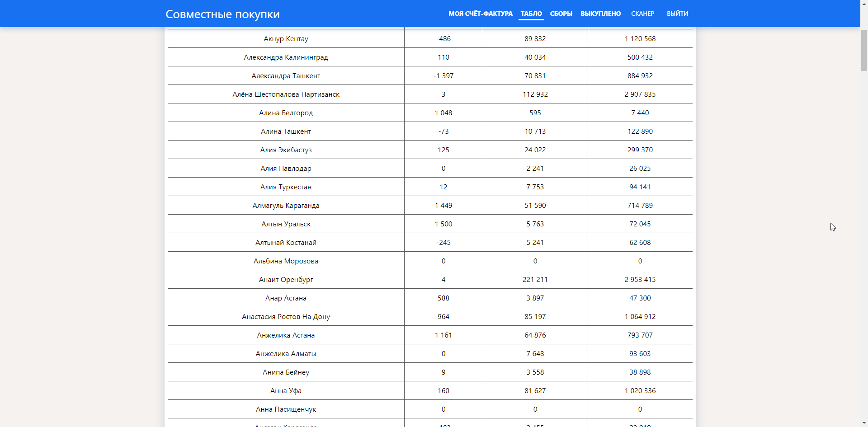Click the vertical scrollbar thumb
The height and width of the screenshot is (427, 868).
click(x=864, y=50)
